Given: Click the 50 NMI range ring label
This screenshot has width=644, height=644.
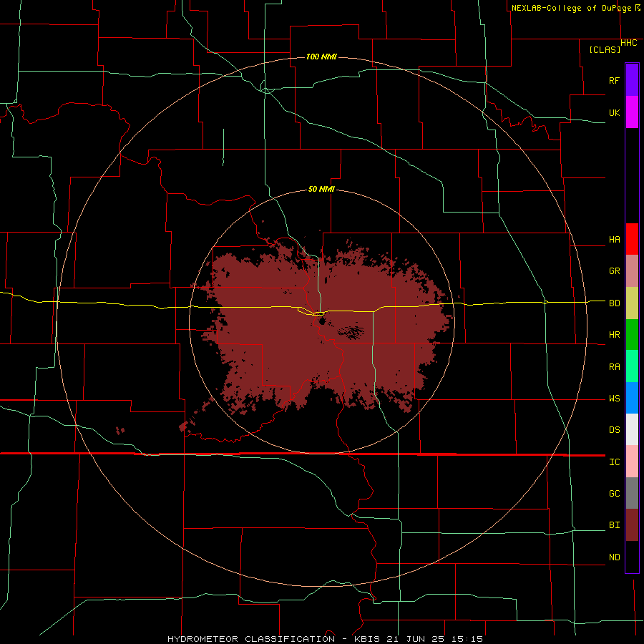Looking at the screenshot, I should [321, 190].
